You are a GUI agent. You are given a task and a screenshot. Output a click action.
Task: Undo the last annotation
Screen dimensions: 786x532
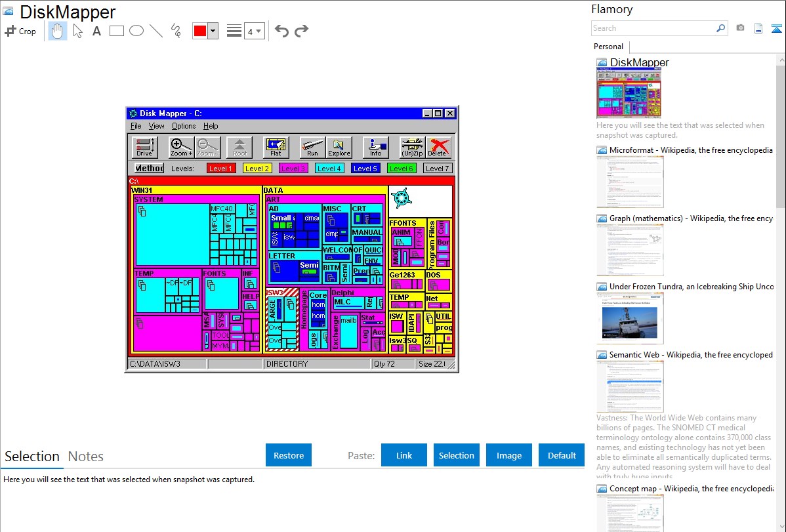pyautogui.click(x=281, y=31)
